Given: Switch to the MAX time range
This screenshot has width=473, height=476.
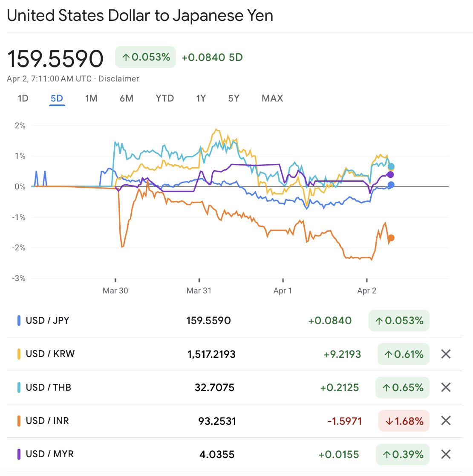Looking at the screenshot, I should click(272, 98).
